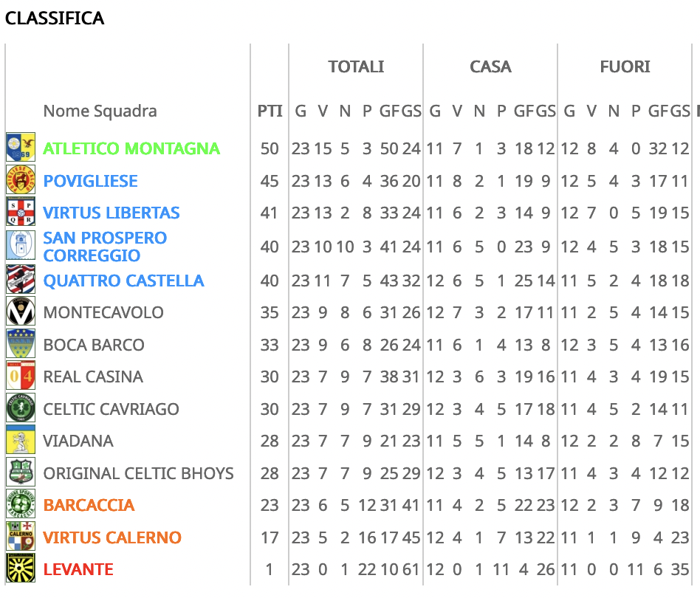The height and width of the screenshot is (598, 700).
Task: Open the BARCACCIA team link
Action: coord(89,505)
